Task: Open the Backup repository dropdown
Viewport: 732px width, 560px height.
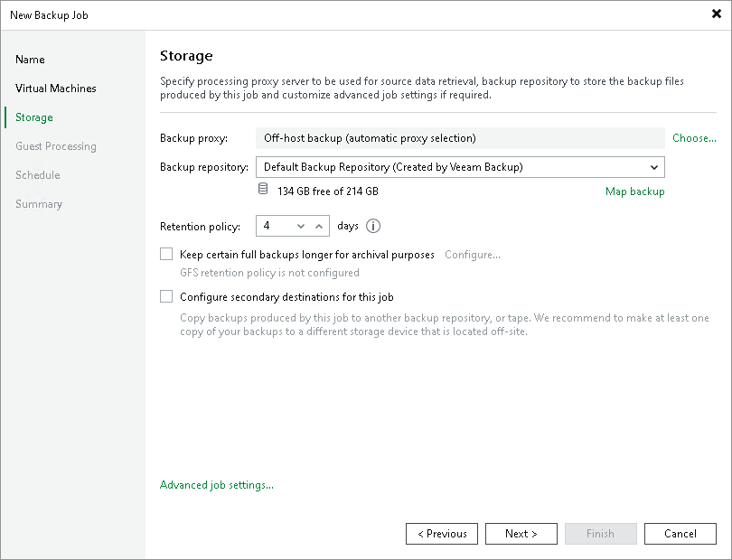Action: (654, 167)
